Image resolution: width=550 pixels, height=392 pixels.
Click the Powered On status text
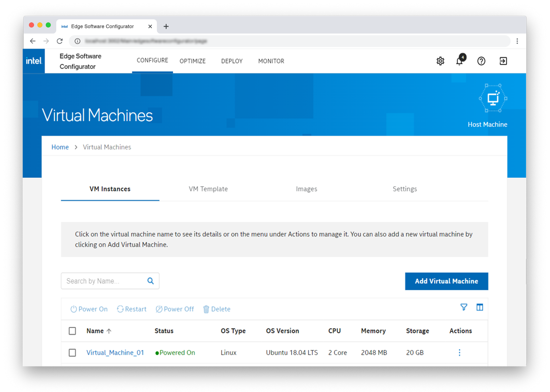[x=177, y=353]
